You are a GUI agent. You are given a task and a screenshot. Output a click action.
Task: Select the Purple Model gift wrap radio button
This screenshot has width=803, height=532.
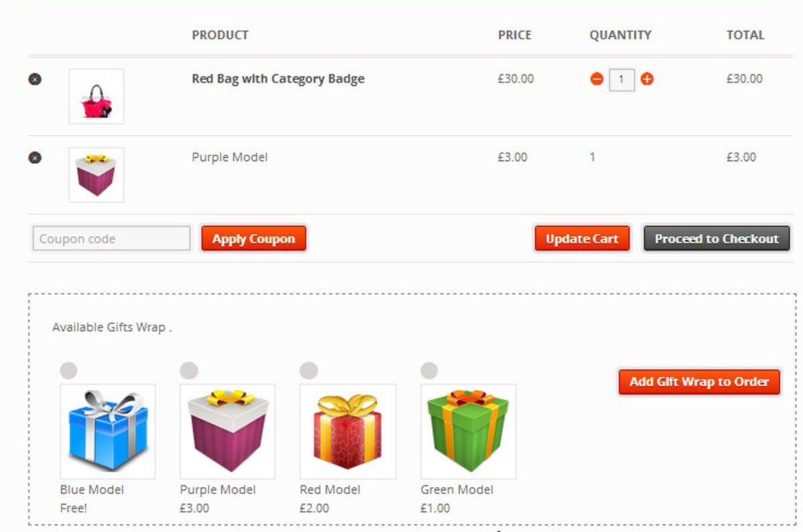189,370
